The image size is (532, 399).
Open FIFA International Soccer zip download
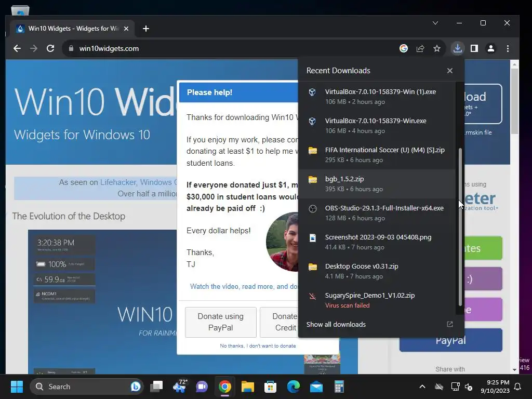(x=377, y=155)
